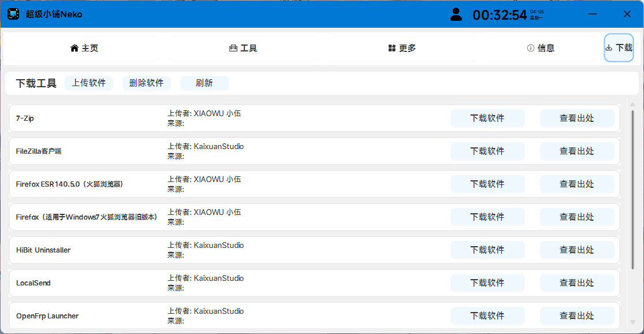Switch to the 工具 tools tab
644x334 pixels.
tap(243, 49)
